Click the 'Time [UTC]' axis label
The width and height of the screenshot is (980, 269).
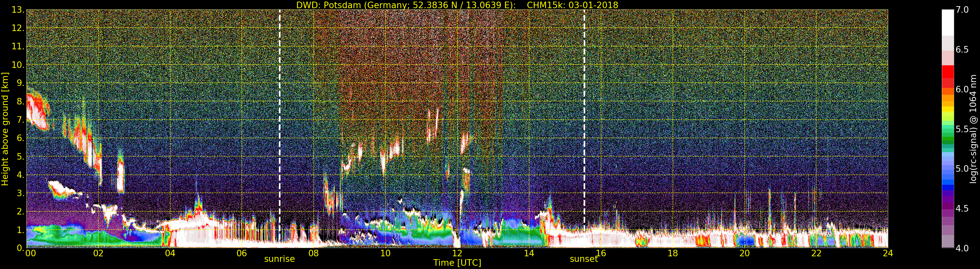tap(457, 262)
